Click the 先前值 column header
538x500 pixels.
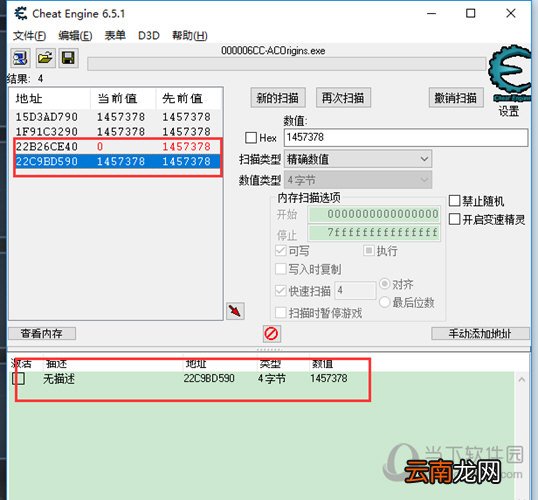189,98
